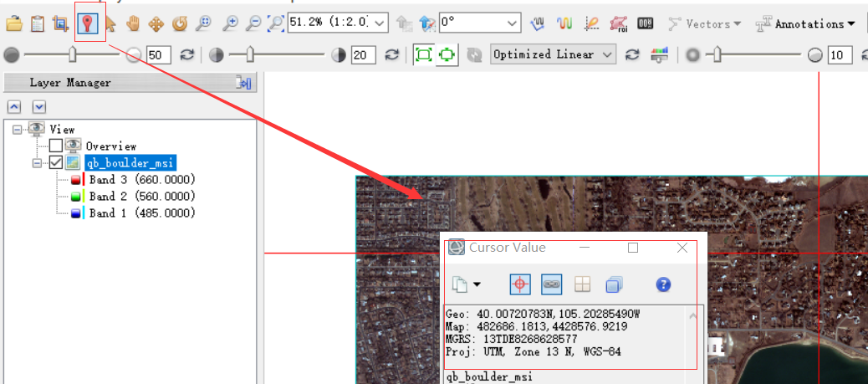Enable the Overview checkbox
The image size is (868, 384).
[55, 146]
